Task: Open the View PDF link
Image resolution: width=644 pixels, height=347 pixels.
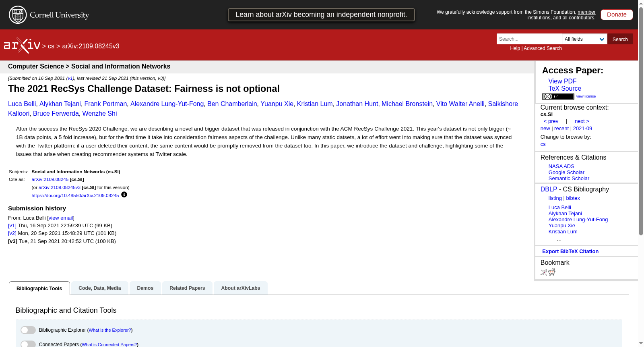Action: tap(562, 81)
